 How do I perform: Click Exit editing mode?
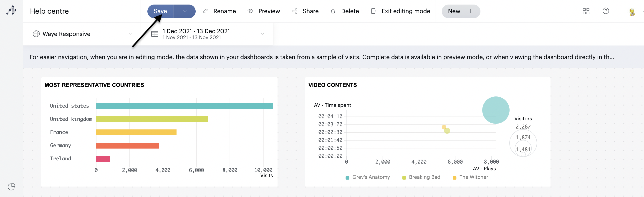click(401, 11)
